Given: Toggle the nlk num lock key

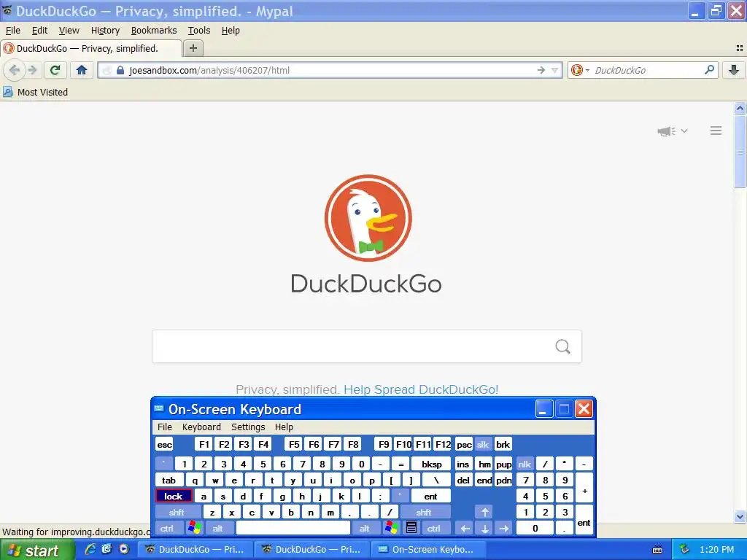Looking at the screenshot, I should [525, 464].
